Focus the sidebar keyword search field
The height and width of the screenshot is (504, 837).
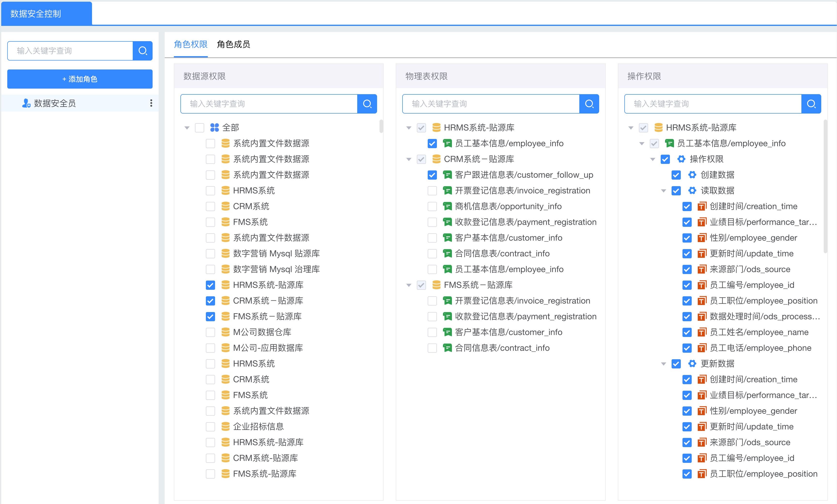[70, 51]
